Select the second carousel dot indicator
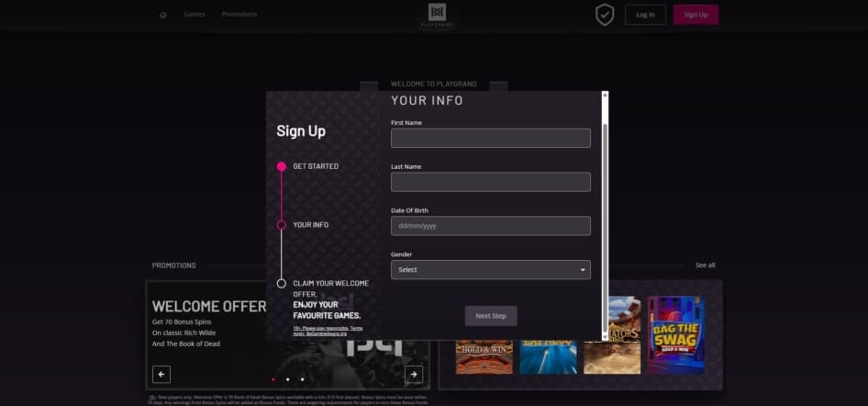The height and width of the screenshot is (406, 868). (287, 379)
